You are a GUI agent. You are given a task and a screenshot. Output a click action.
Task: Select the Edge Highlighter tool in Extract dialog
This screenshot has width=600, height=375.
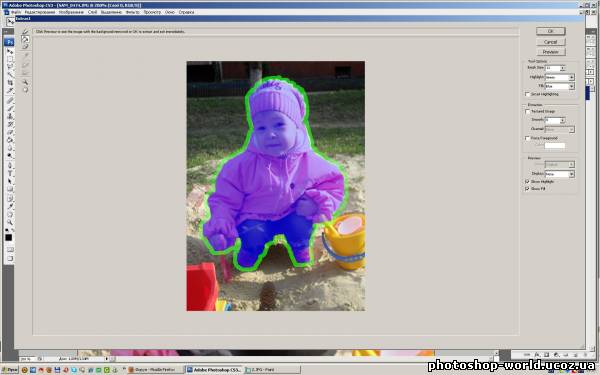pyautogui.click(x=25, y=32)
